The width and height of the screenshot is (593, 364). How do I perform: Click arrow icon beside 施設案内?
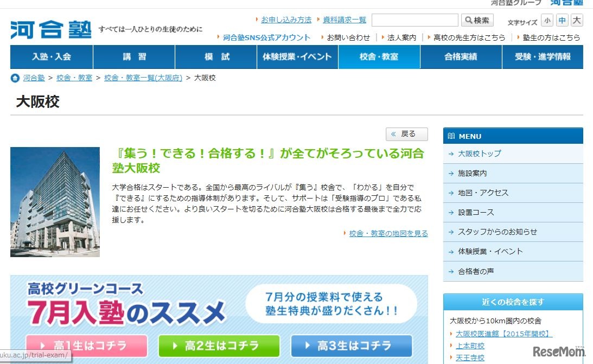451,174
